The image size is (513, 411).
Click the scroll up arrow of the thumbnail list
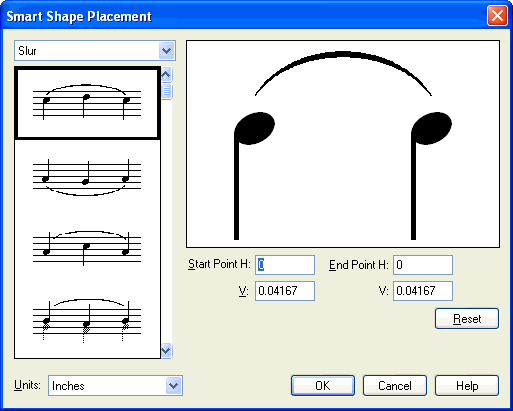(166, 75)
